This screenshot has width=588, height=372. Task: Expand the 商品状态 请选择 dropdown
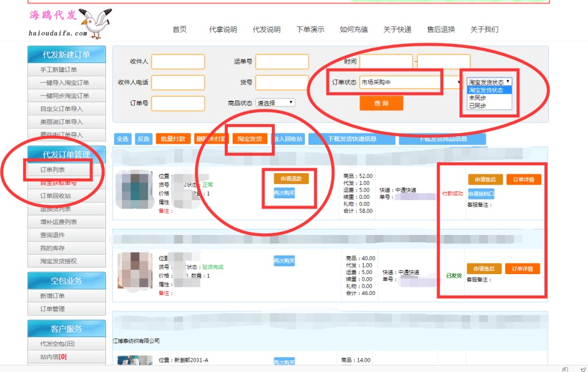pyautogui.click(x=276, y=103)
